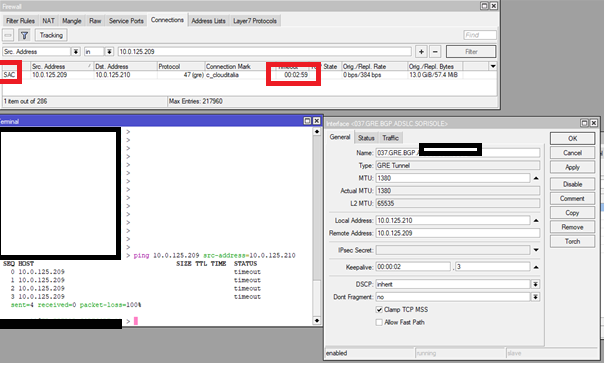608x366 pixels.
Task: Open the Dont Fragment dropdown
Action: click(x=535, y=297)
